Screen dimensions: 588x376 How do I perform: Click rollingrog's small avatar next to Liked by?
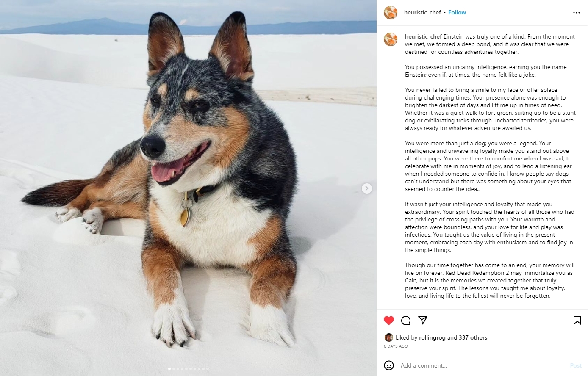(x=388, y=337)
